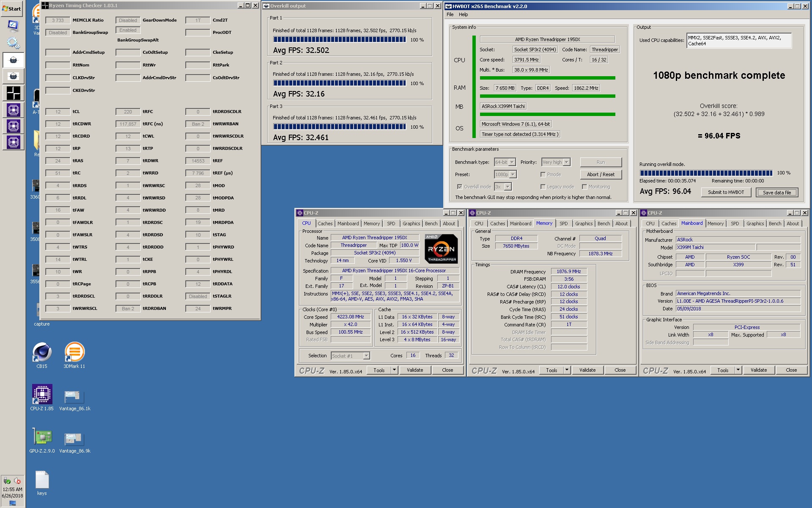812x508 pixels.
Task: Click the tCL value field
Action: pyautogui.click(x=58, y=112)
